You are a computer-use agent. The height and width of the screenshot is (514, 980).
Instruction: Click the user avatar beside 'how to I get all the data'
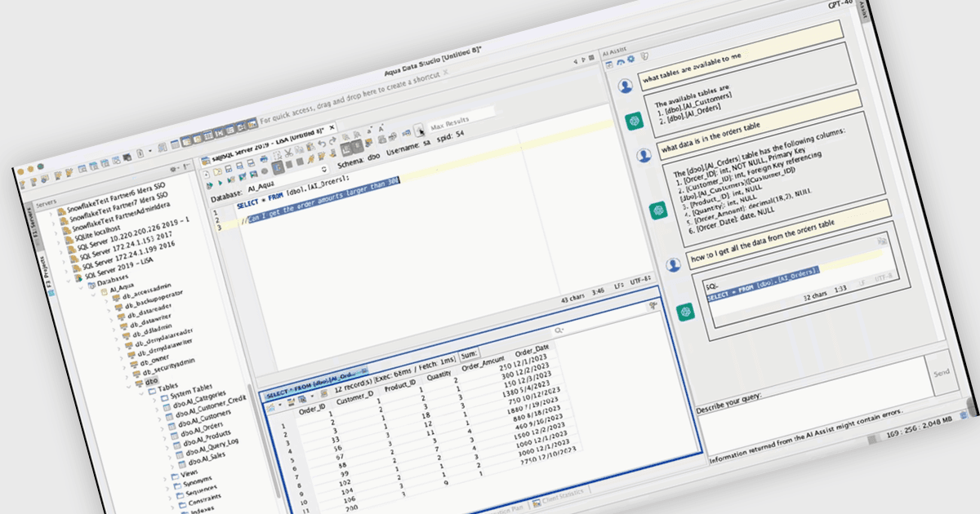point(674,264)
